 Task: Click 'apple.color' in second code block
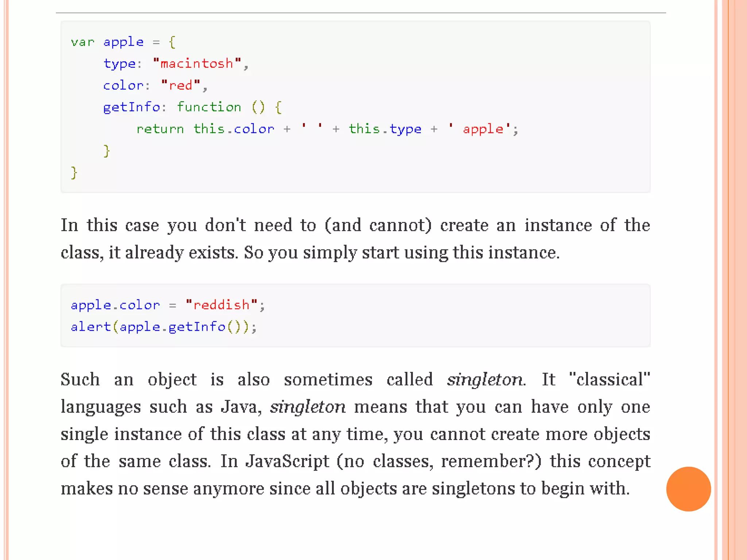point(115,305)
